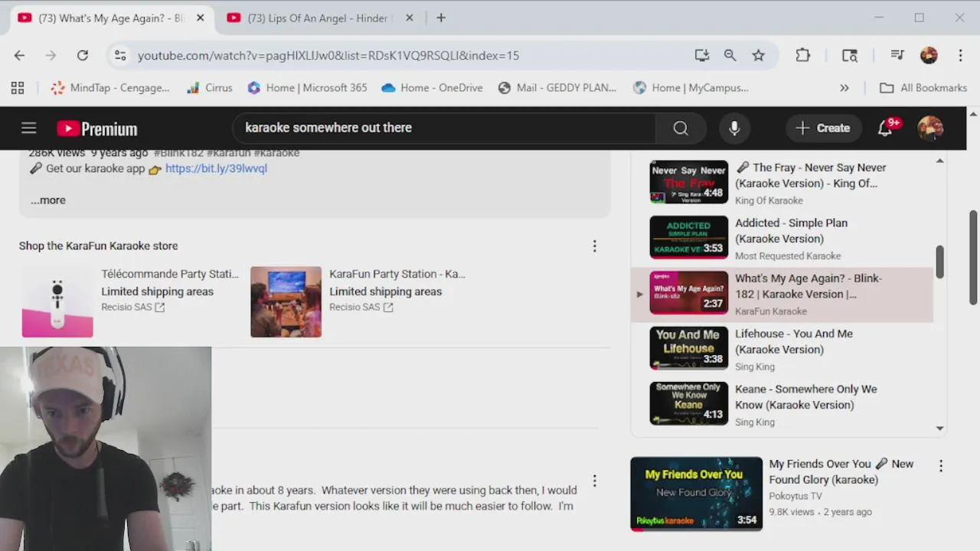
Task: Go to YouTube Premium home logo
Action: (97, 129)
